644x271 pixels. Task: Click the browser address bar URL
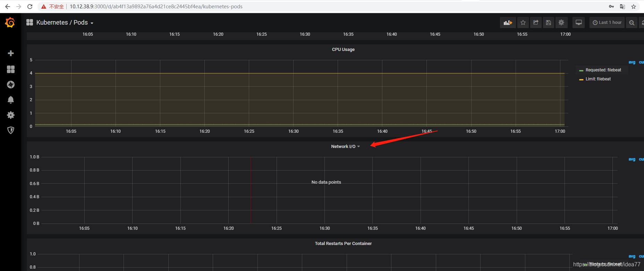156,7
